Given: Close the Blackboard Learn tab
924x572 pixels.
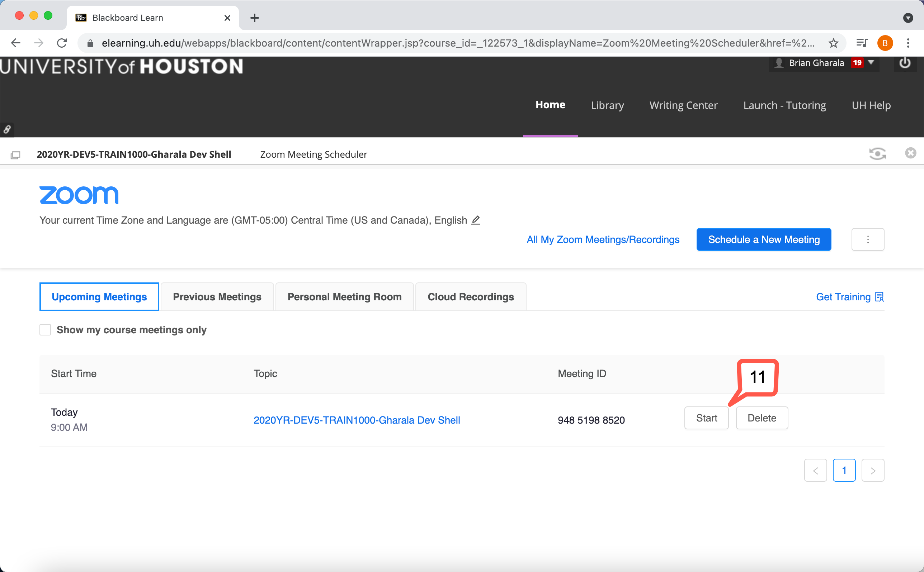Looking at the screenshot, I should pos(227,18).
